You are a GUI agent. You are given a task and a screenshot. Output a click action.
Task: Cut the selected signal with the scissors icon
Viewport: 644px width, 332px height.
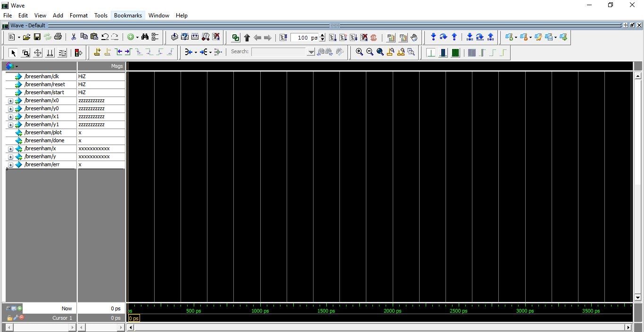[74, 37]
